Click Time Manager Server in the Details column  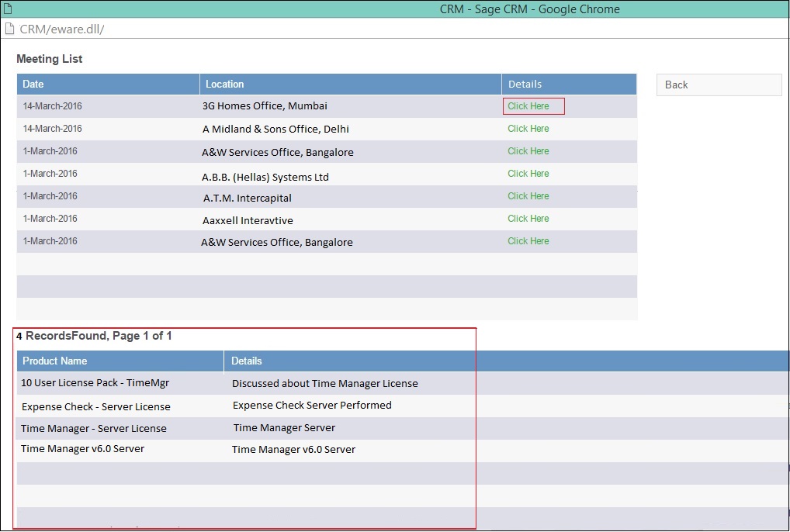point(284,428)
